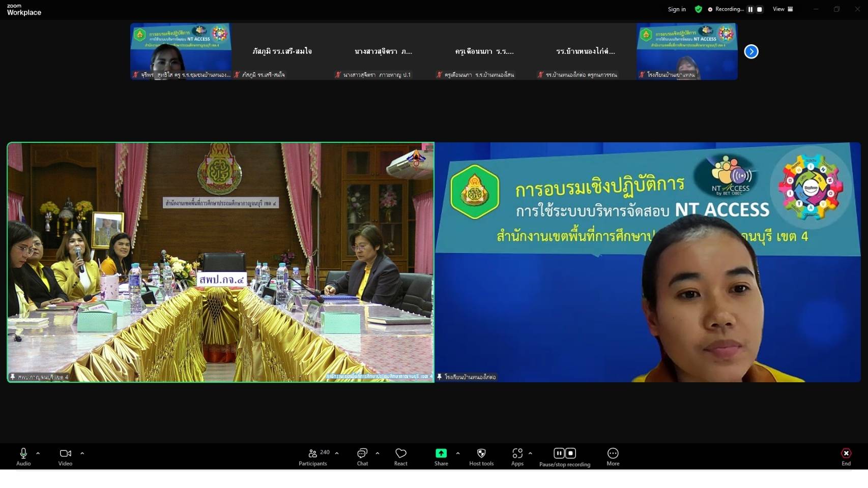Expand audio options arrow next to Audio
This screenshot has width=868, height=488.
click(38, 453)
